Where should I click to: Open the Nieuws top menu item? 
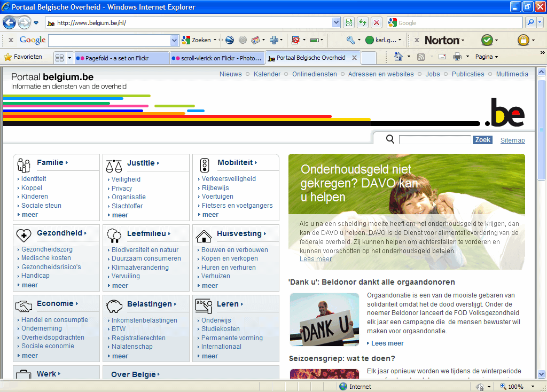[x=231, y=74]
